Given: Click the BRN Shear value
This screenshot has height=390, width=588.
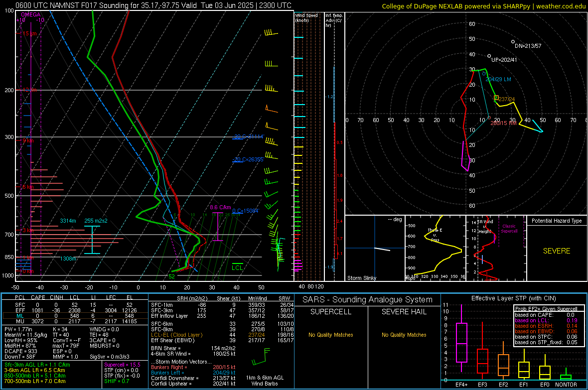Looking at the screenshot, I should pos(193,348).
